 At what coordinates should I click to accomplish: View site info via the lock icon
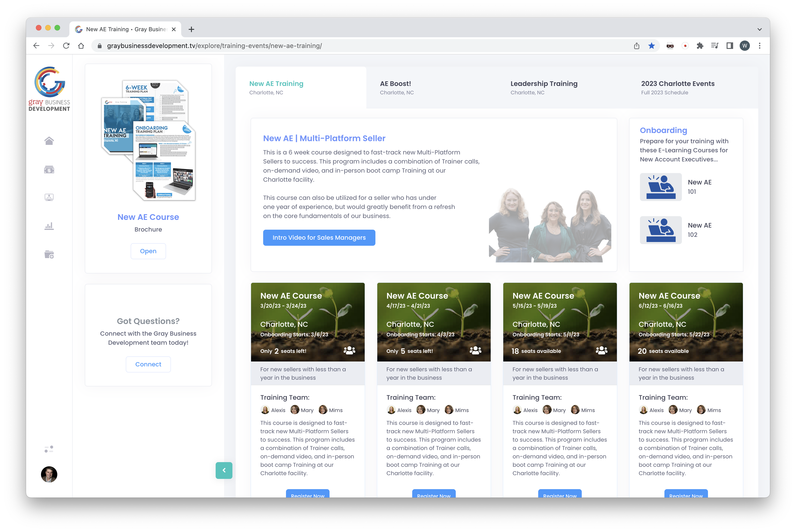coord(99,46)
